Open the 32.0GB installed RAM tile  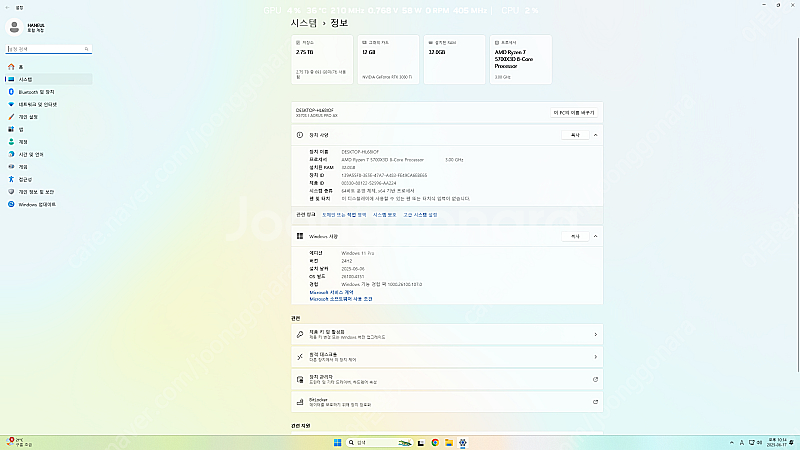tap(455, 59)
